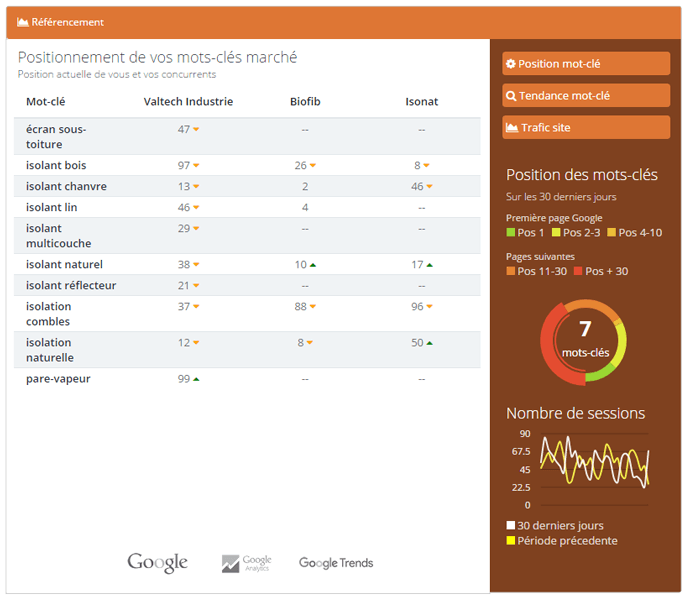Click Biofib value 26 for isolant bois
Viewport: 685px width, 597px height.
coord(301,166)
